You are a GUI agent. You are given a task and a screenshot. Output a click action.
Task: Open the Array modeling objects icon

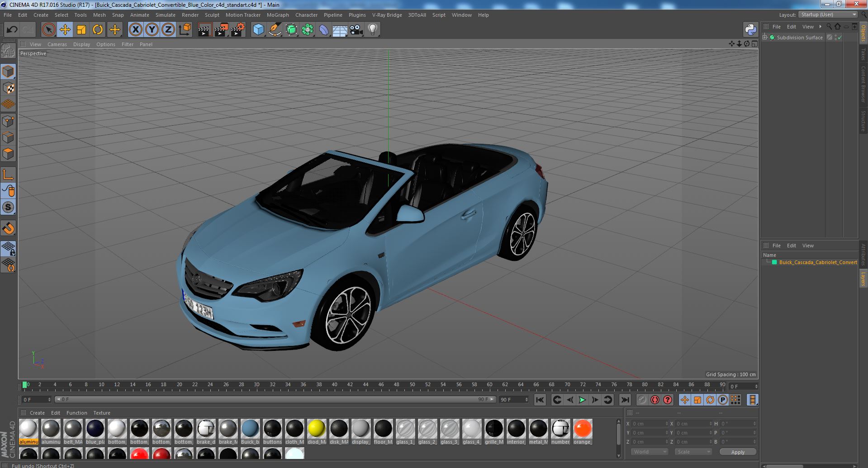pos(308,30)
